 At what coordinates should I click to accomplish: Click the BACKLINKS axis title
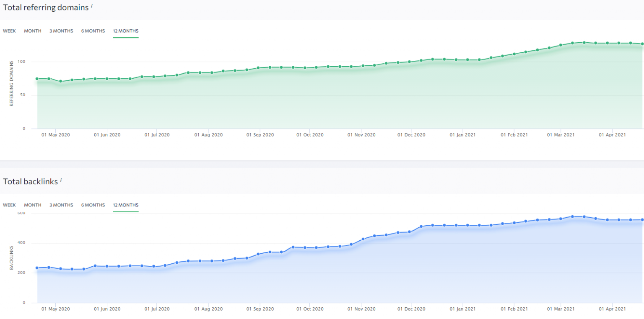[x=12, y=257]
